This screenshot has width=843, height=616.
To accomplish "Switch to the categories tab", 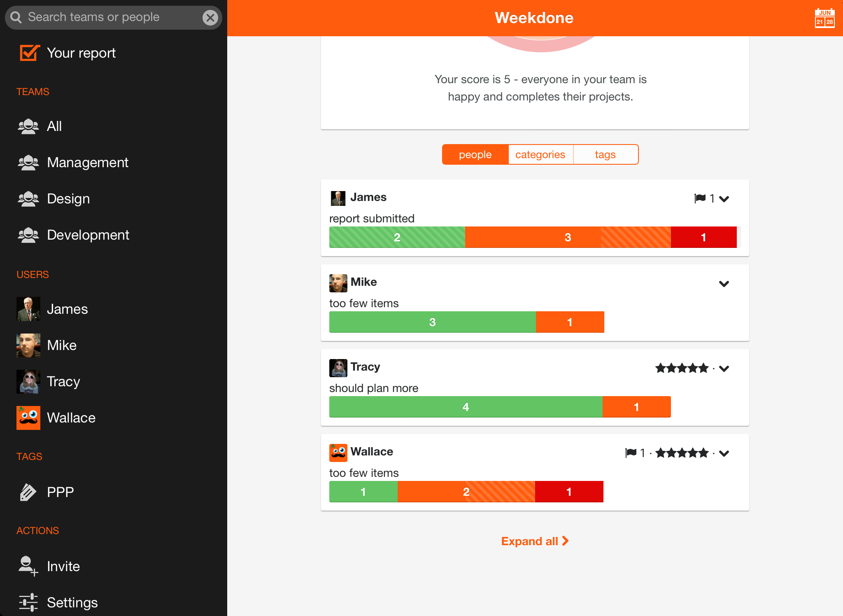I will click(540, 154).
